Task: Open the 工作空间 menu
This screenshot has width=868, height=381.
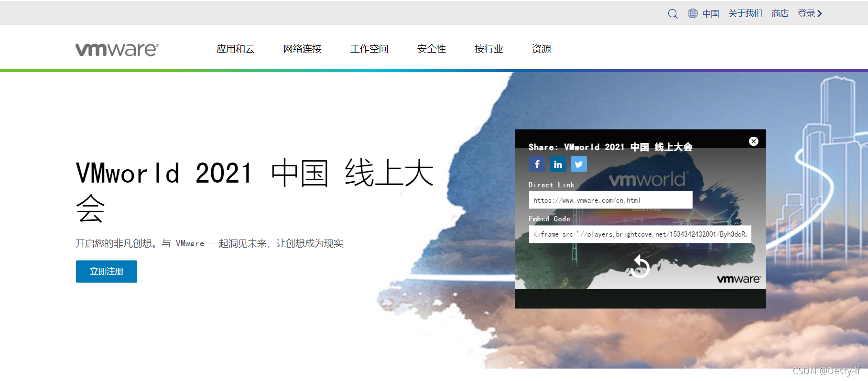Action: click(369, 49)
